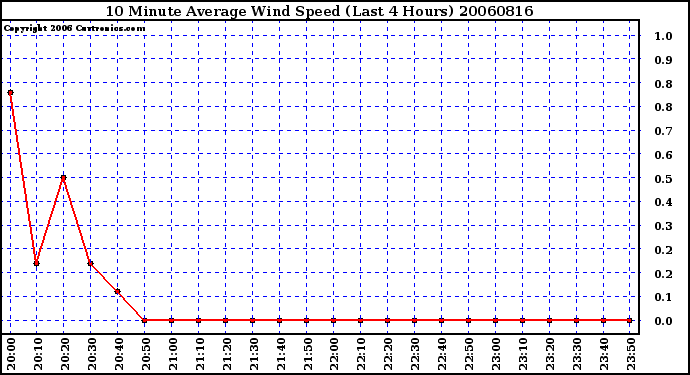Click the data point marker at 20:10
690x375 pixels.
pyautogui.click(x=37, y=263)
